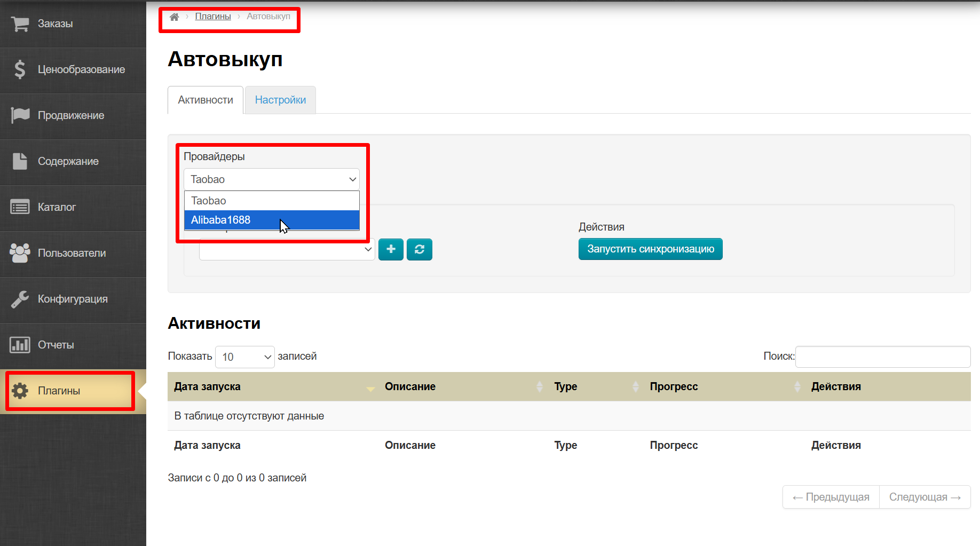The width and height of the screenshot is (980, 546).
Task: Open the Активности tab
Action: coord(206,100)
